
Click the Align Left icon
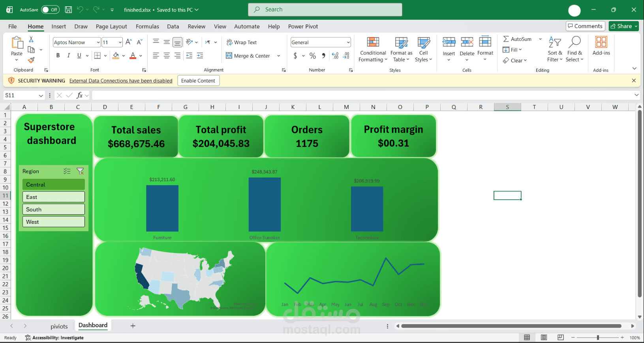point(156,56)
